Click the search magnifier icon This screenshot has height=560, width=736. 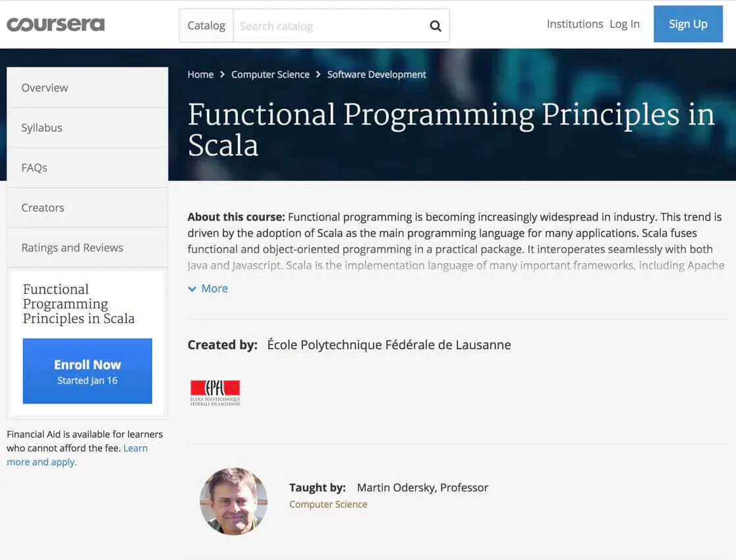[435, 26]
